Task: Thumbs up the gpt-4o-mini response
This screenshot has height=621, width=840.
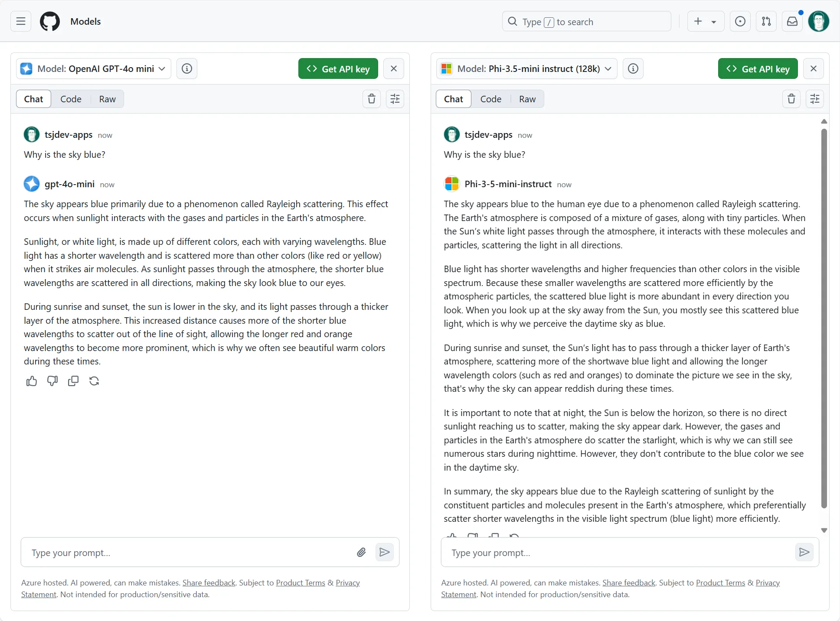Action: (x=32, y=381)
